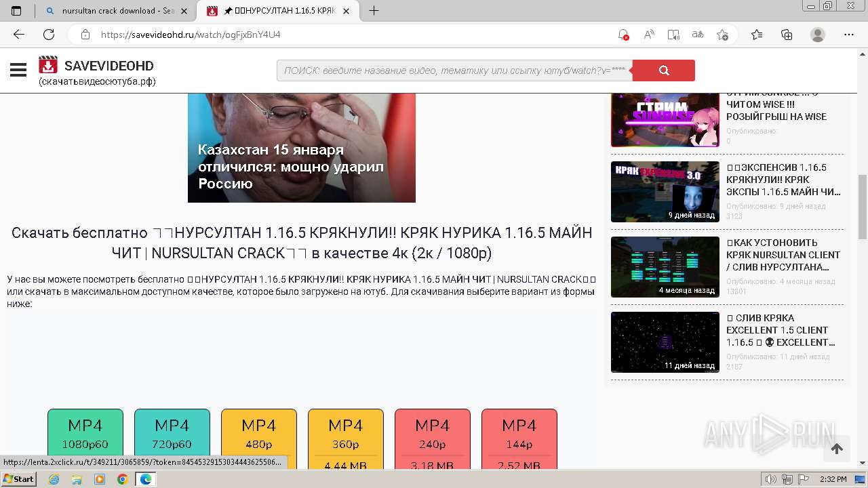
Task: Download MP4 in 240p quality
Action: pyautogui.click(x=433, y=439)
